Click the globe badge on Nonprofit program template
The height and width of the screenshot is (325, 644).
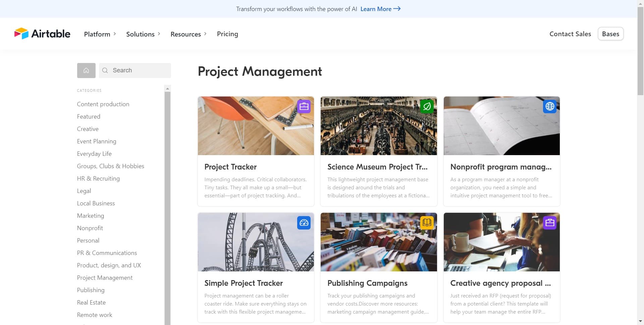(x=549, y=106)
